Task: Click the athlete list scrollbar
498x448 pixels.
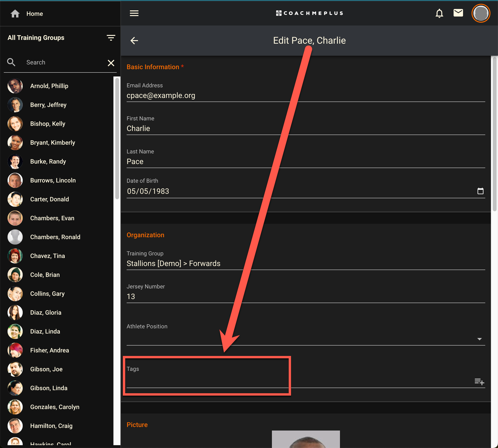Action: click(117, 138)
